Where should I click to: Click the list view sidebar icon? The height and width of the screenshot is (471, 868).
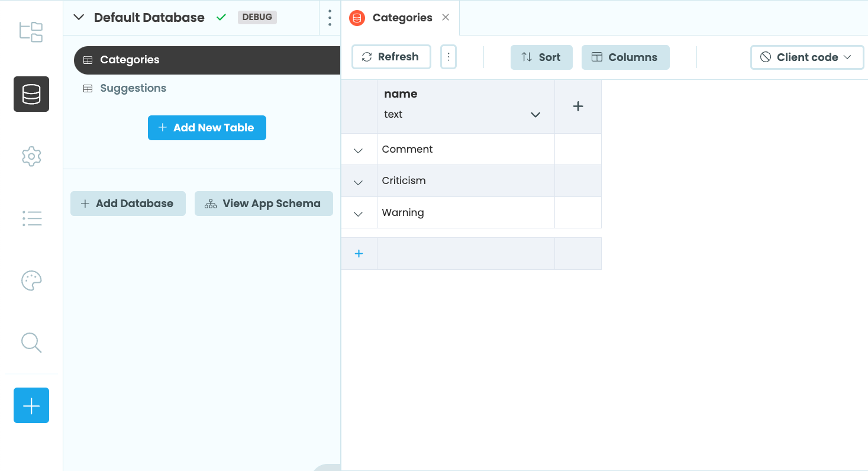pos(31,218)
